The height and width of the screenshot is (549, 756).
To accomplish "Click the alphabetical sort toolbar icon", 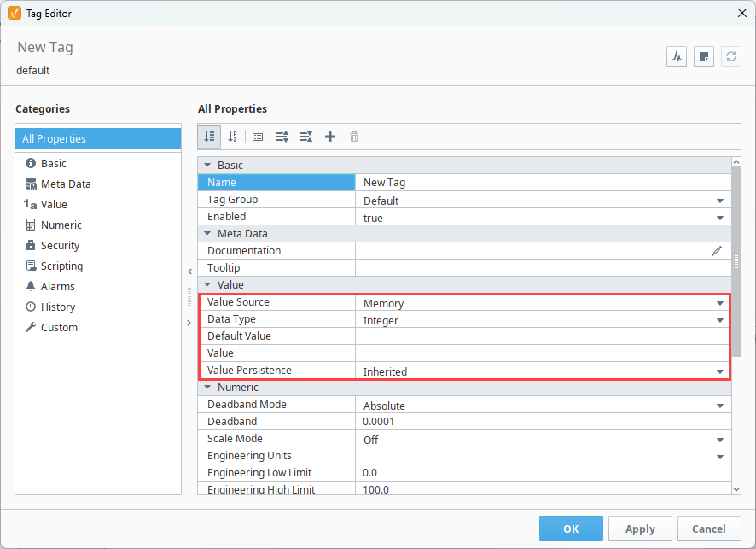I will pyautogui.click(x=232, y=137).
